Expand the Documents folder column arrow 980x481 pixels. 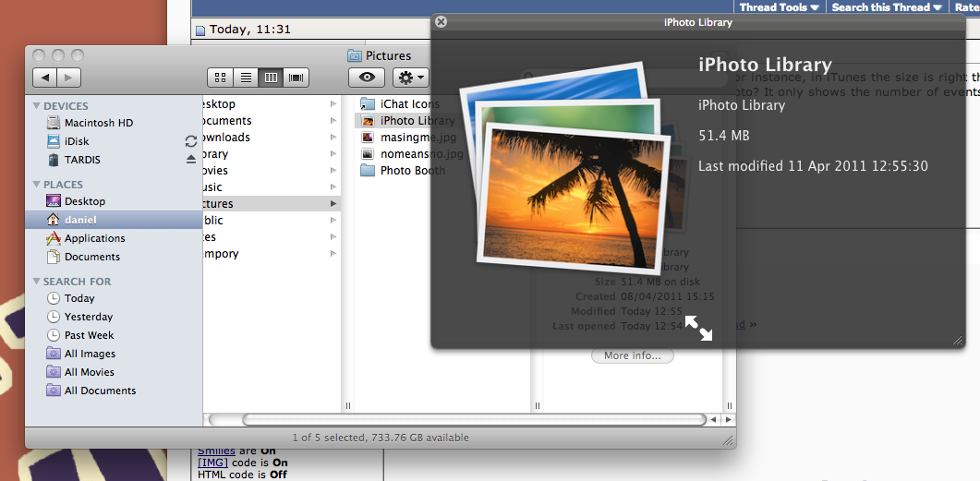point(333,121)
